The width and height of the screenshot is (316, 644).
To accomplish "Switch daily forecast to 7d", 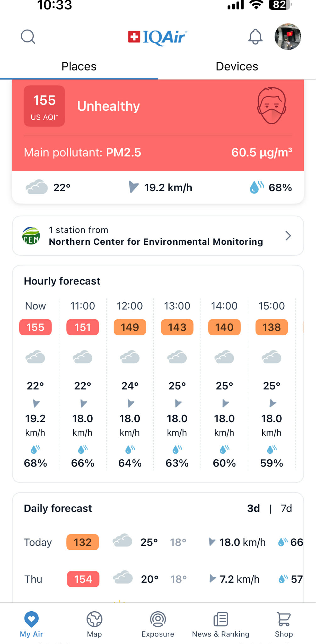I will point(286,508).
